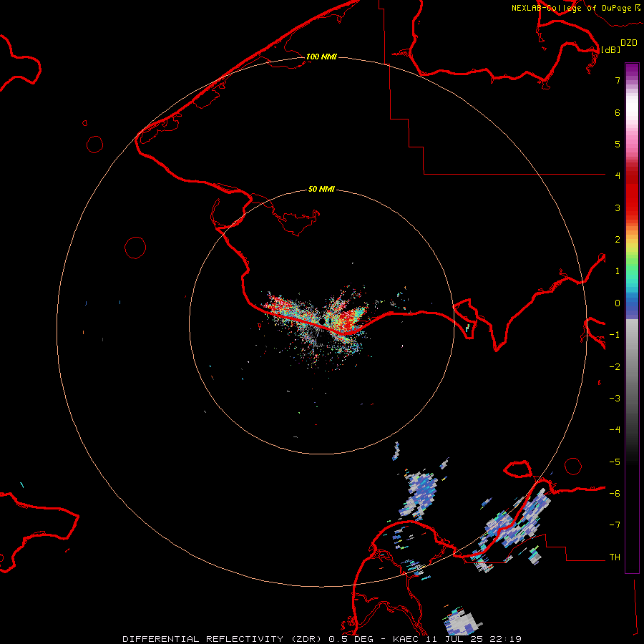Click the '[dB]' unit label
644x644 pixels.
coord(611,49)
